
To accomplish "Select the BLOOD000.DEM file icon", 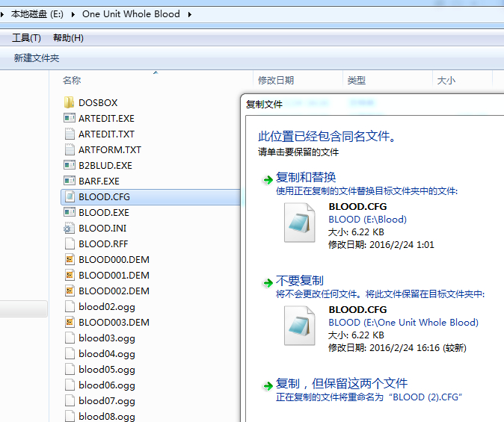I will click(x=70, y=259).
